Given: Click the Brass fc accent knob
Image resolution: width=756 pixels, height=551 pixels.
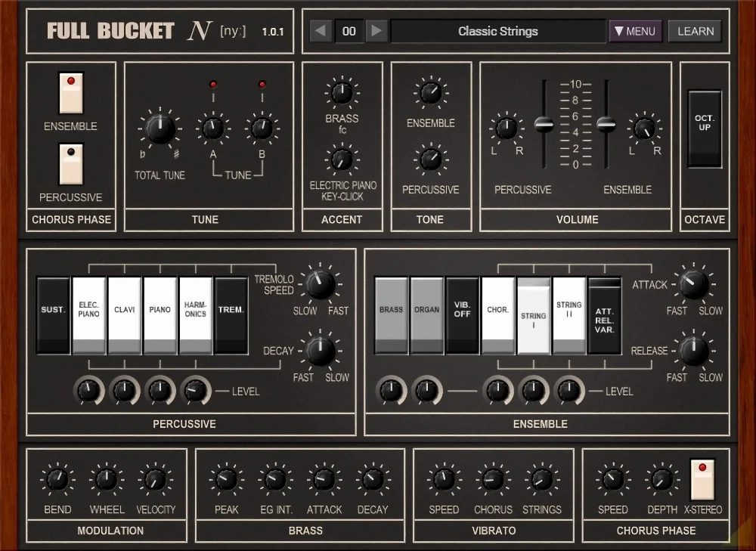Looking at the screenshot, I should click(x=342, y=93).
